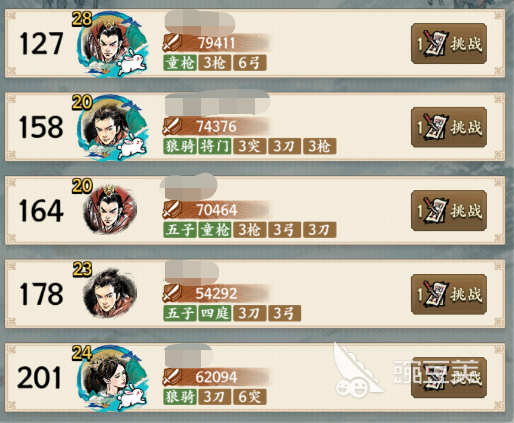Click the sword power icon beside 54292

click(x=172, y=293)
